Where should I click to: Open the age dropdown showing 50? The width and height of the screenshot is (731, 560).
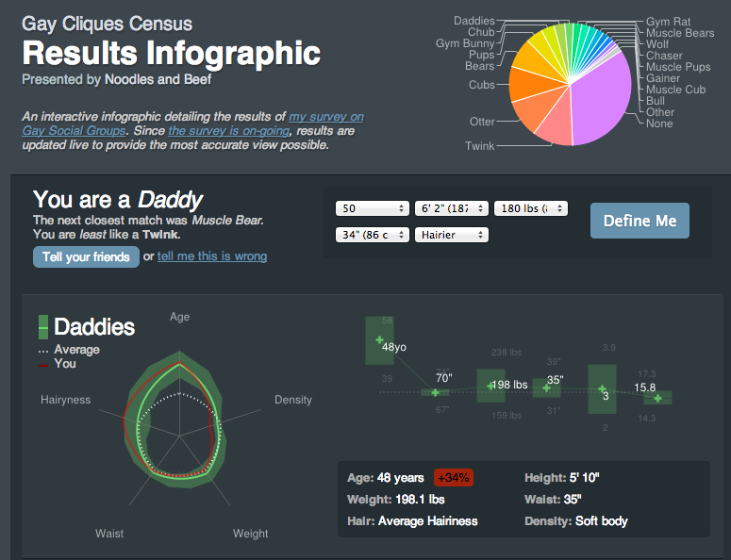372,208
